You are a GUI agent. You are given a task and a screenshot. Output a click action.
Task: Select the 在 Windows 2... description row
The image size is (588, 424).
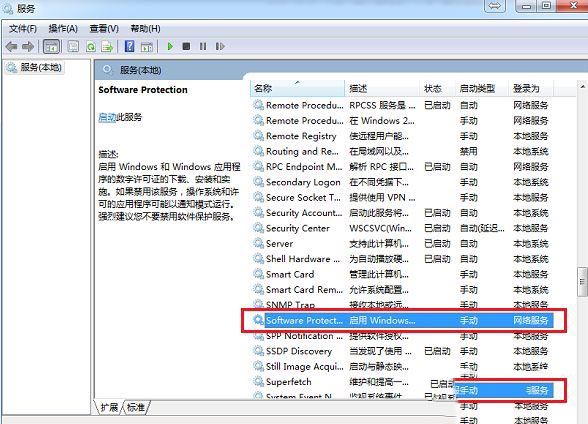click(382, 121)
